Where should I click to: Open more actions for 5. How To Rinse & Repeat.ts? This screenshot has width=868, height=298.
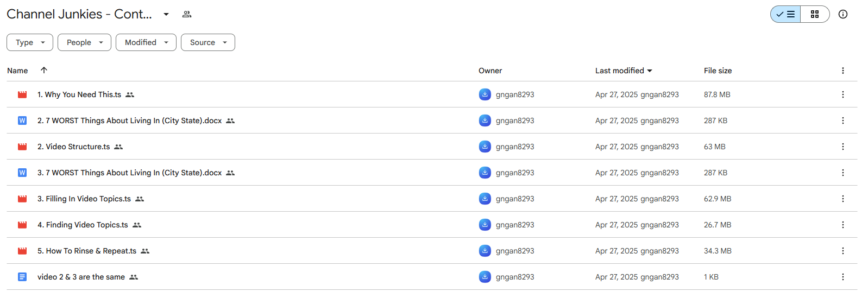(842, 251)
